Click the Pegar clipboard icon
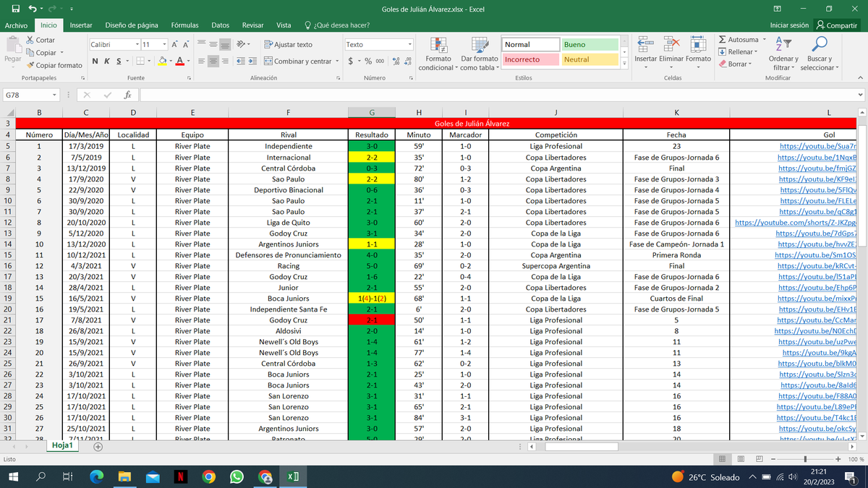 pyautogui.click(x=12, y=44)
